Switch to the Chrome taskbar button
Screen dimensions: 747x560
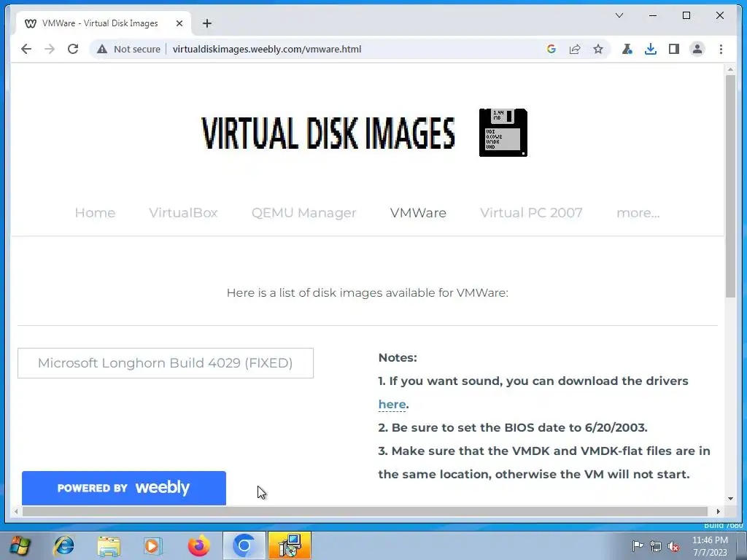pos(244,545)
